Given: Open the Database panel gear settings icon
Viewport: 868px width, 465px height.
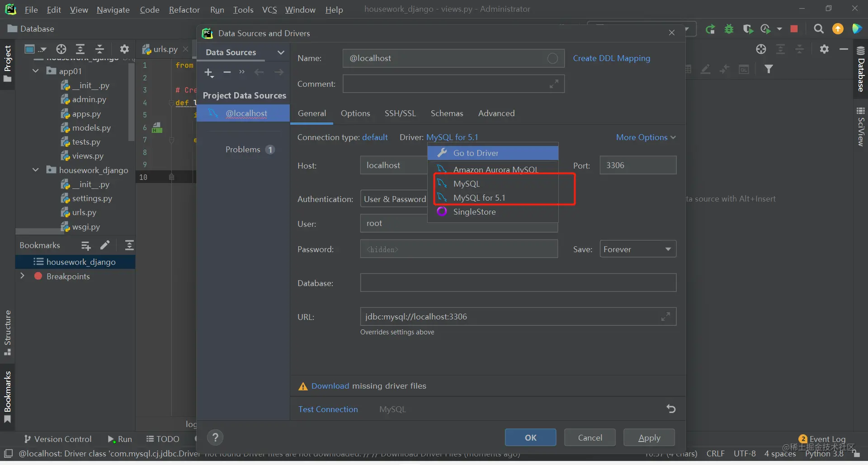Looking at the screenshot, I should point(824,49).
